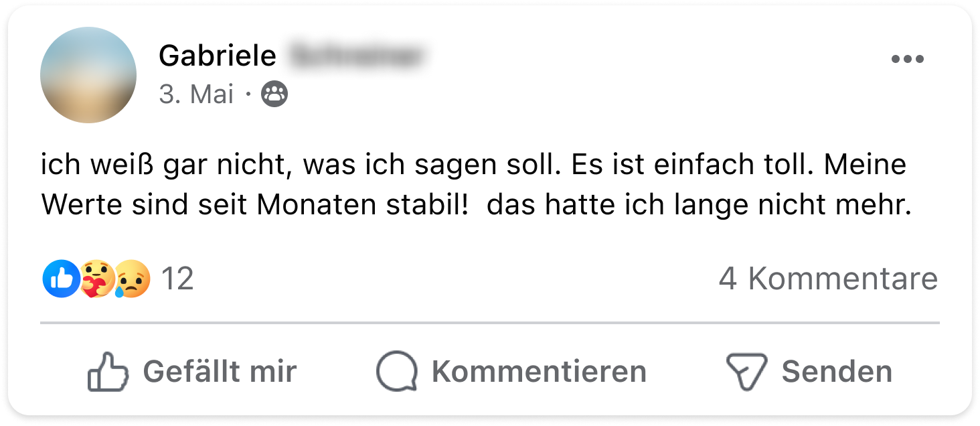Click the blue thumbs-up reaction icon
The image size is (980, 426).
coord(61,279)
